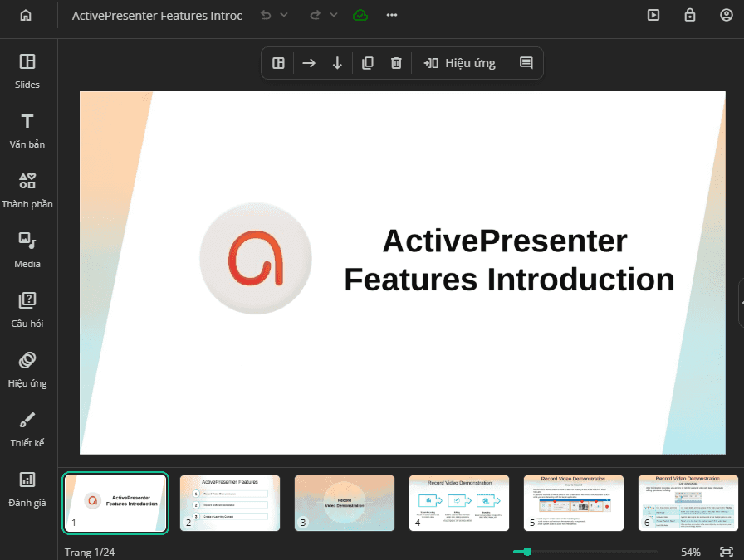Expand the redo history dropdown arrow
Image resolution: width=744 pixels, height=560 pixels.
pos(334,15)
